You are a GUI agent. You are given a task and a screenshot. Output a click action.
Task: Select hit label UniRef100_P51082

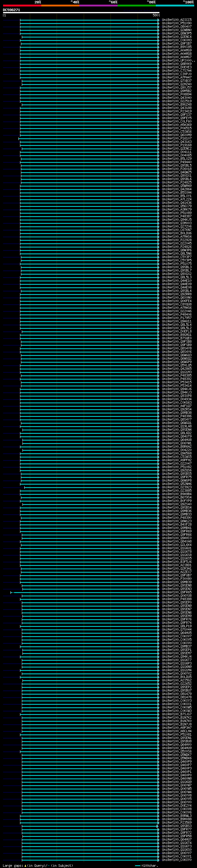[177, 467]
